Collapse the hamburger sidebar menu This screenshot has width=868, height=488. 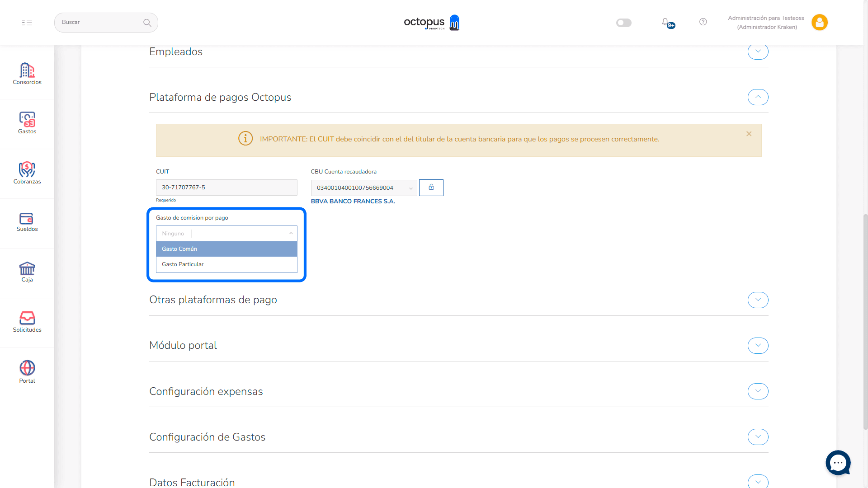27,23
